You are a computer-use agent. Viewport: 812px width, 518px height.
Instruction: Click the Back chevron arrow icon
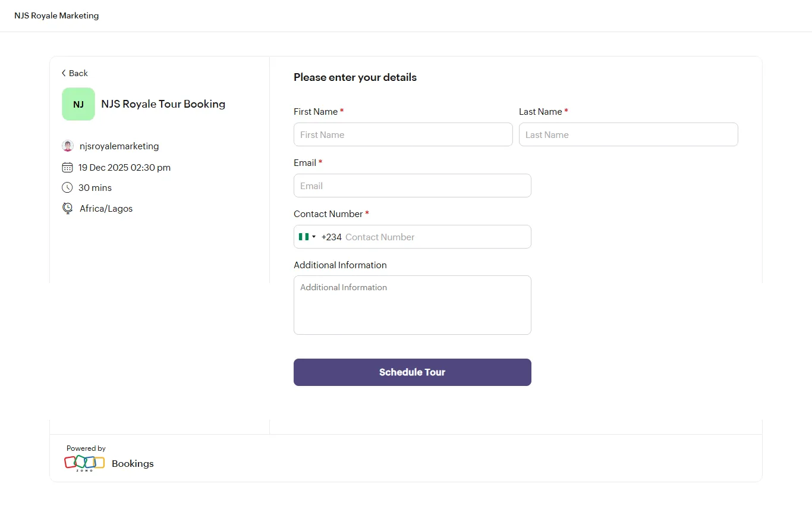tap(64, 73)
